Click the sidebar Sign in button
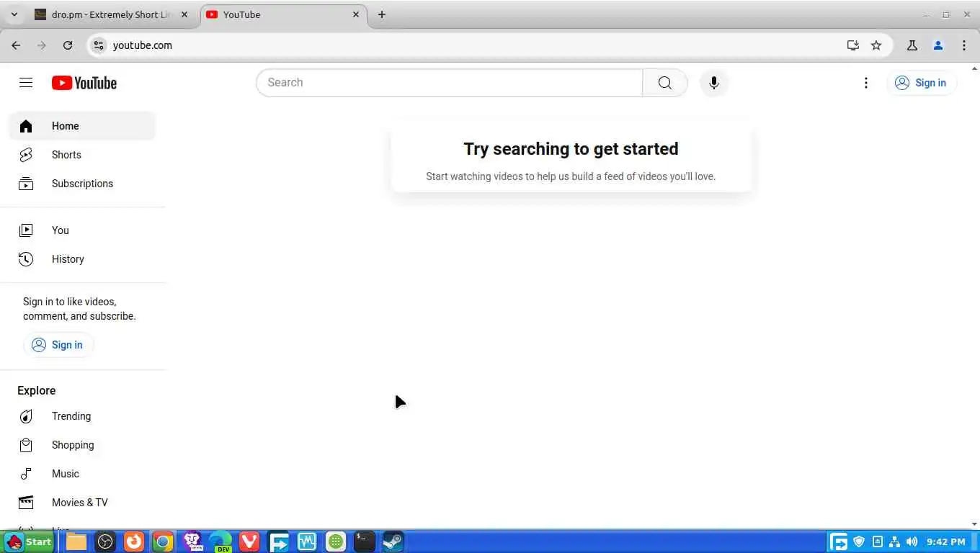980x553 pixels. (58, 345)
